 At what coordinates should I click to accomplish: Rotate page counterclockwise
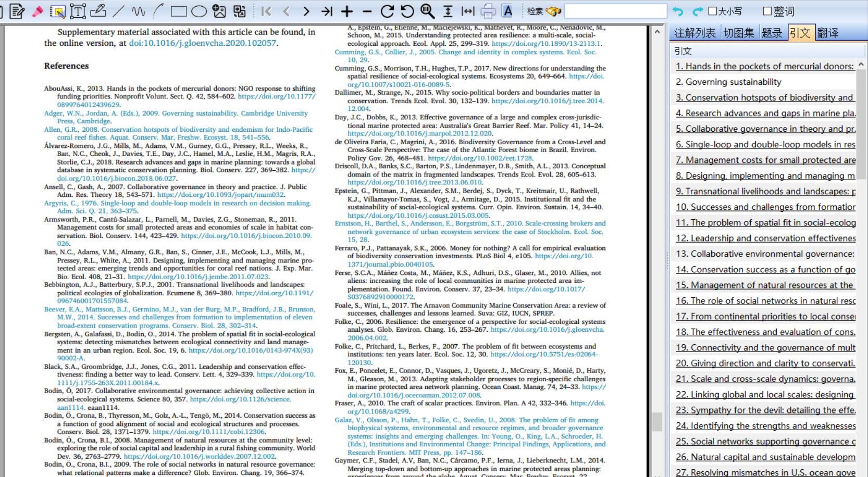click(x=407, y=11)
